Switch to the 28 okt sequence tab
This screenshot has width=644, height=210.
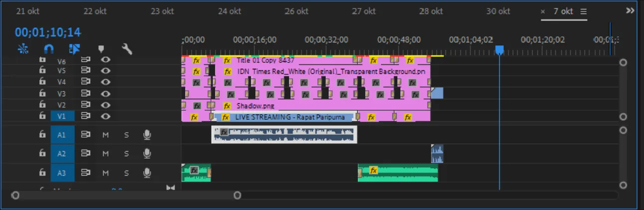pos(431,11)
